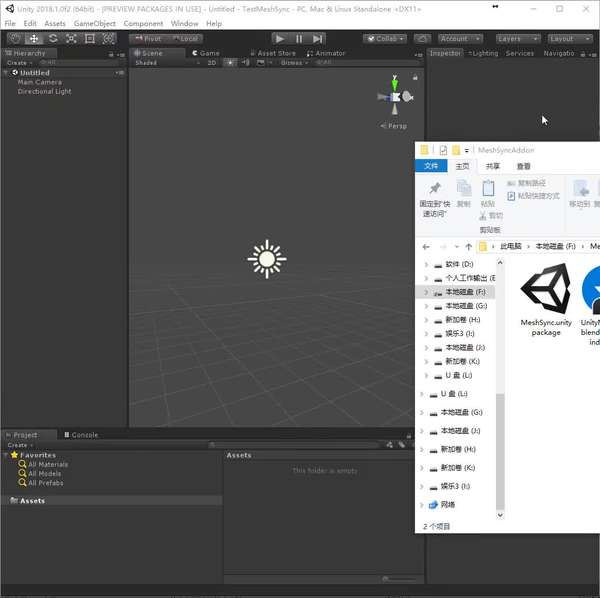Image resolution: width=600 pixels, height=598 pixels.
Task: Click the Step frame button
Action: [x=317, y=39]
